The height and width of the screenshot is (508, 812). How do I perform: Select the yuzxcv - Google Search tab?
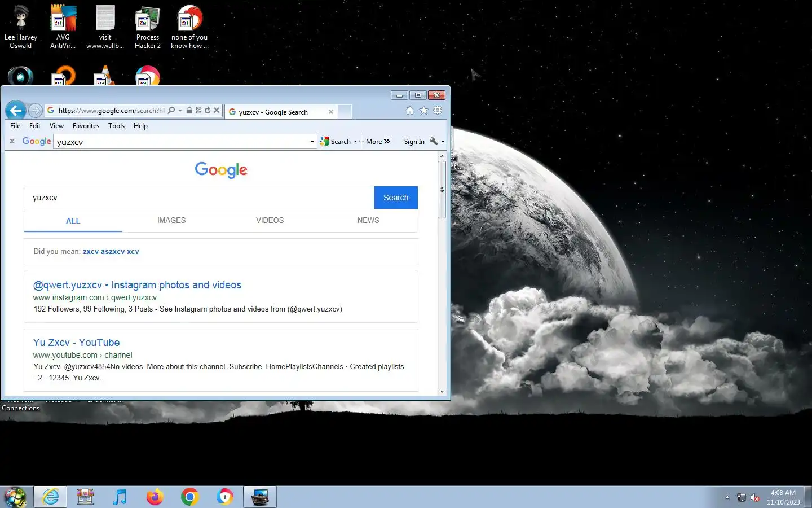pos(280,112)
